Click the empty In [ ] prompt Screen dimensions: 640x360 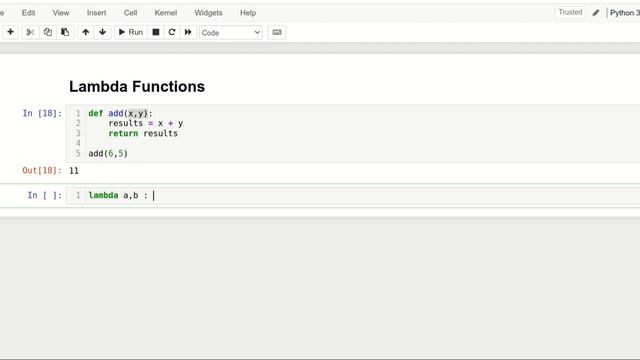[45, 195]
